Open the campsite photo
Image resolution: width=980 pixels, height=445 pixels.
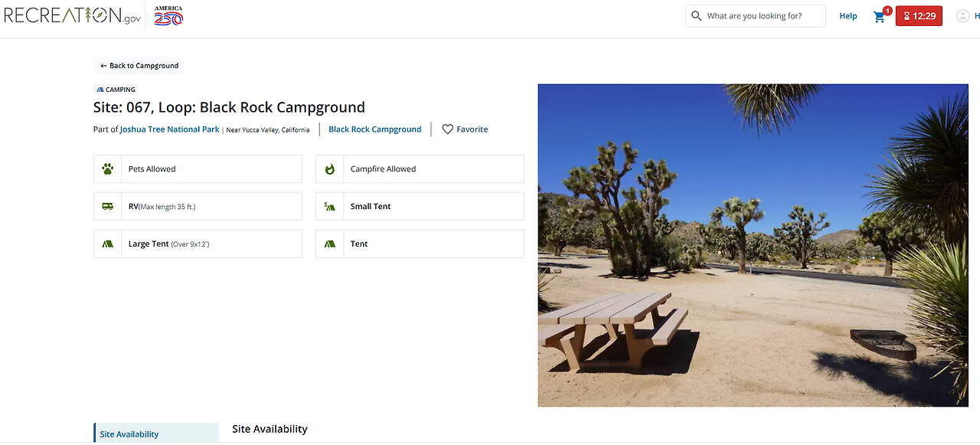click(753, 245)
